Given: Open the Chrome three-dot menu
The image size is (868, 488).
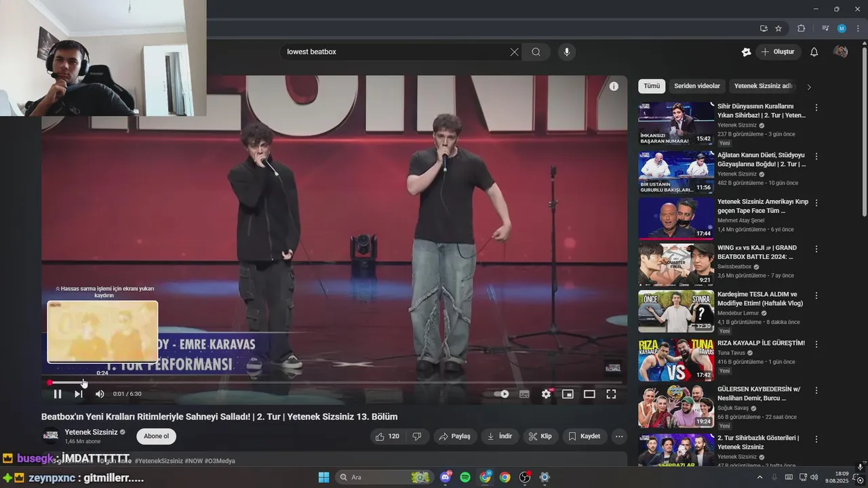Looking at the screenshot, I should click(x=858, y=28).
